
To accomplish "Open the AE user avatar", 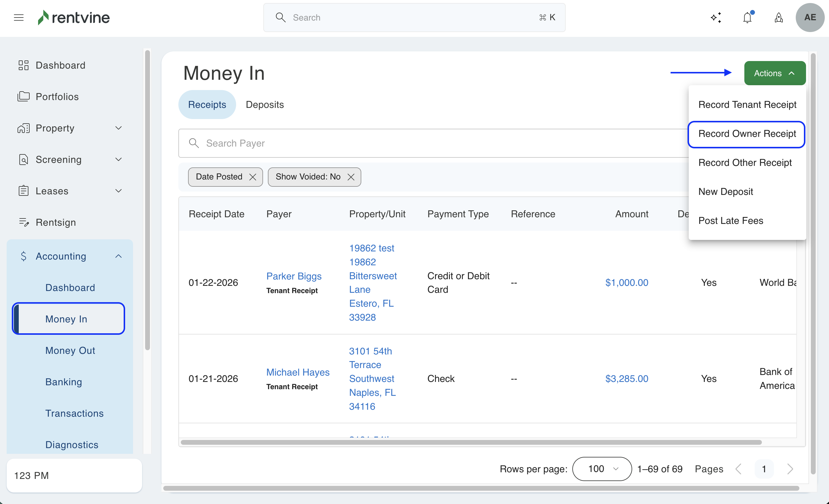I will coord(810,18).
